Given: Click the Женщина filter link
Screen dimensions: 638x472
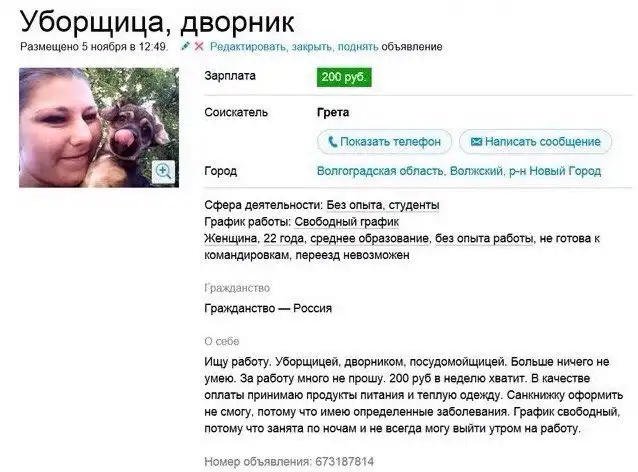Looking at the screenshot, I should click(x=231, y=238).
